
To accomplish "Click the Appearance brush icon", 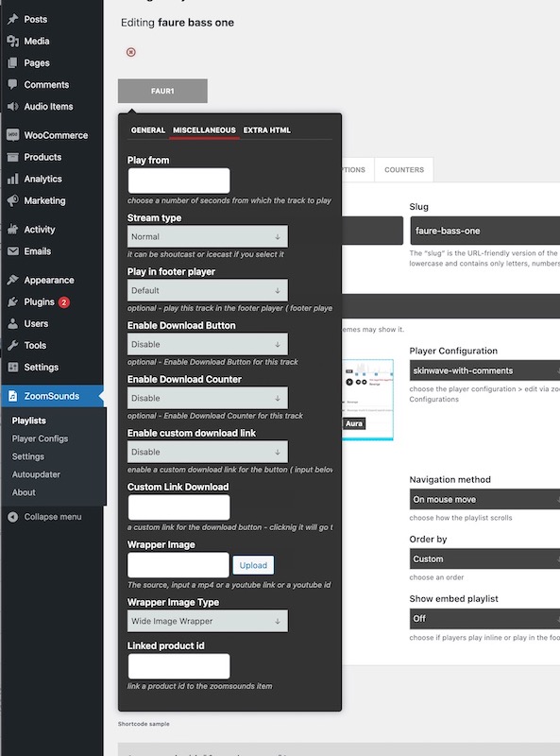I will [13, 280].
